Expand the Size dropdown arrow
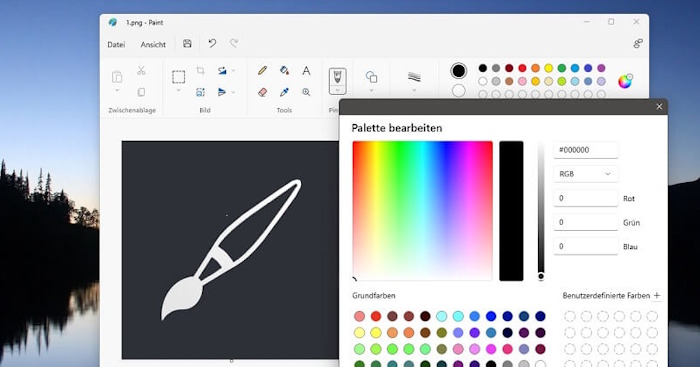Screen dimensions: 700x367 pos(414,91)
